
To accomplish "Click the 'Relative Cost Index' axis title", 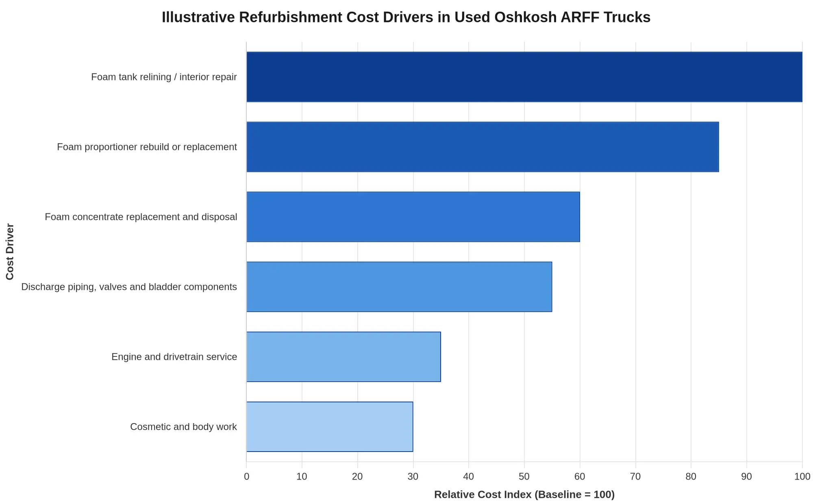I will (x=524, y=495).
